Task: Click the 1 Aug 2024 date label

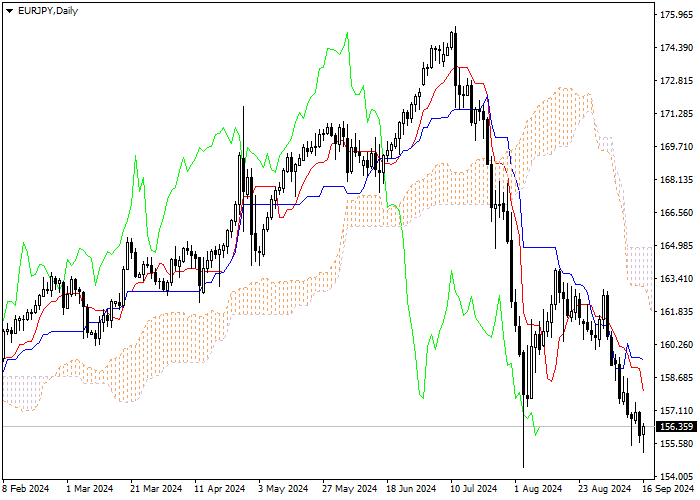Action: (x=538, y=489)
